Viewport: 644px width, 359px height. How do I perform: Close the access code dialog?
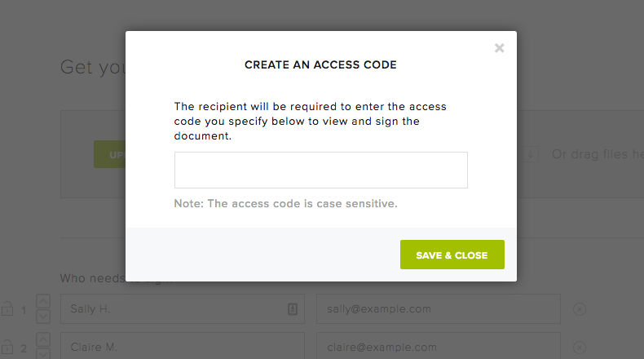point(499,48)
